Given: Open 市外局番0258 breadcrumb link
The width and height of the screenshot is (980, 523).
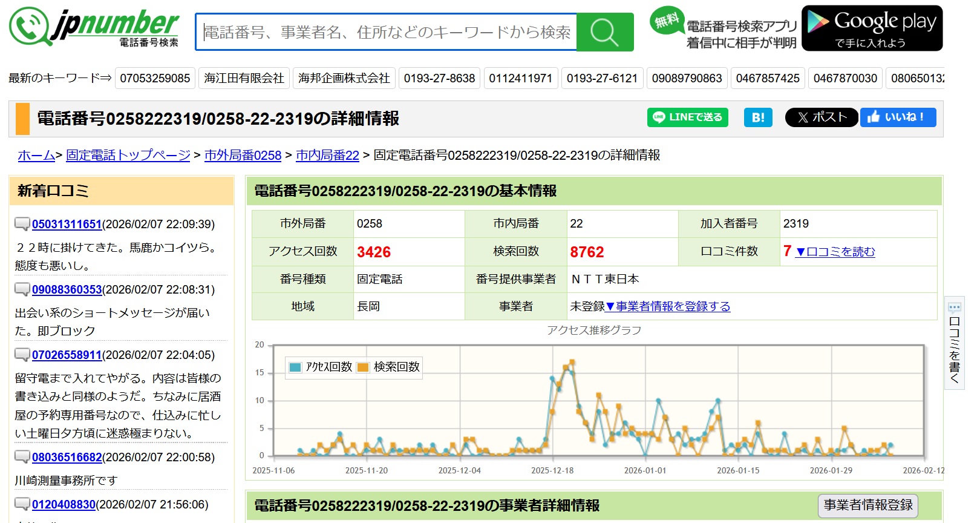Looking at the screenshot, I should [x=243, y=156].
